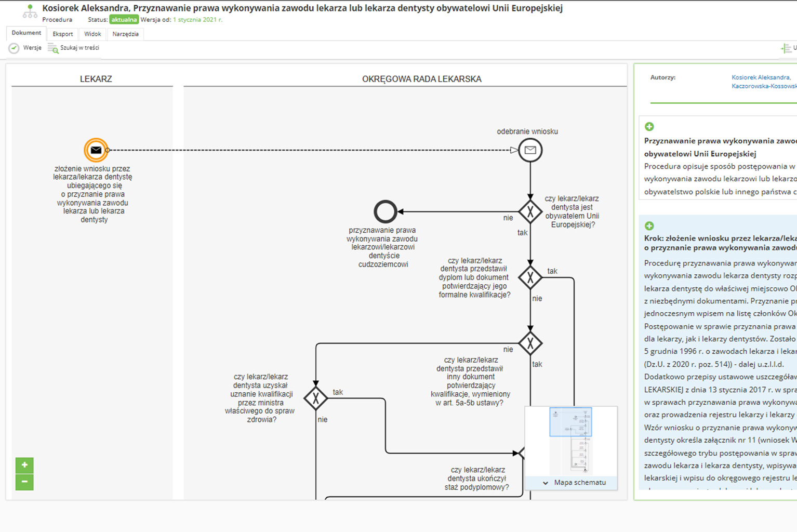Click the end event circle for cudzoziemcowi
The image size is (797, 532).
[385, 211]
